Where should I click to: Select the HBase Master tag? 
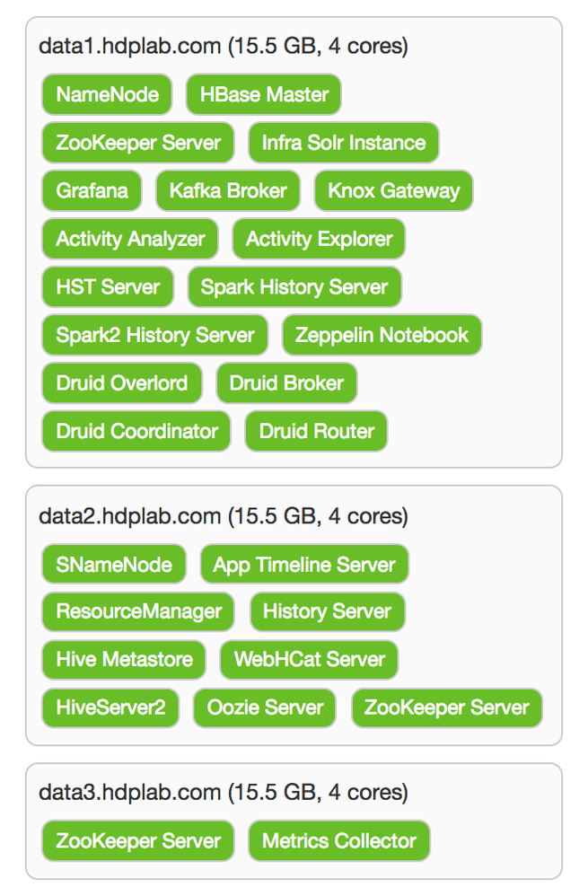coord(264,95)
